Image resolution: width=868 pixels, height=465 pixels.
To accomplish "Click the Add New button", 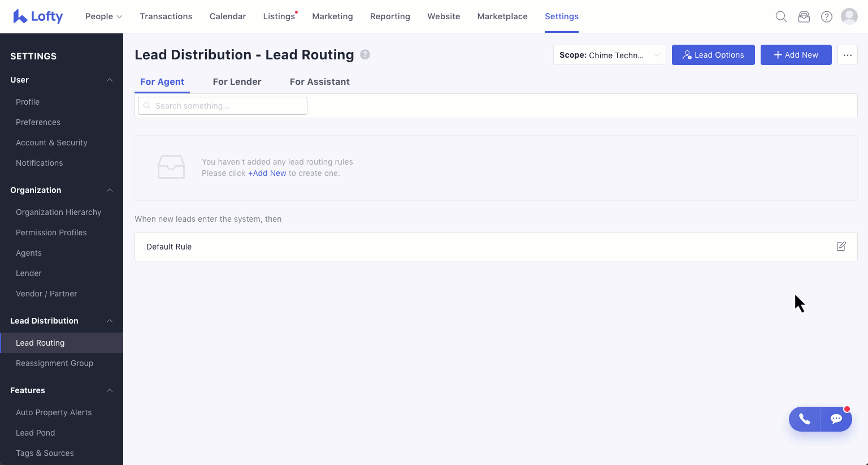I will pos(796,55).
